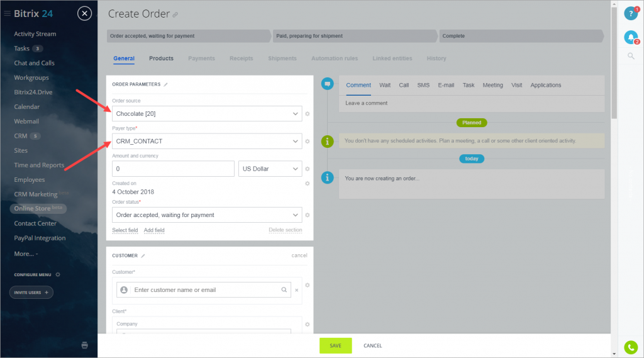Open the Shipments tab
644x358 pixels.
[x=282, y=59]
